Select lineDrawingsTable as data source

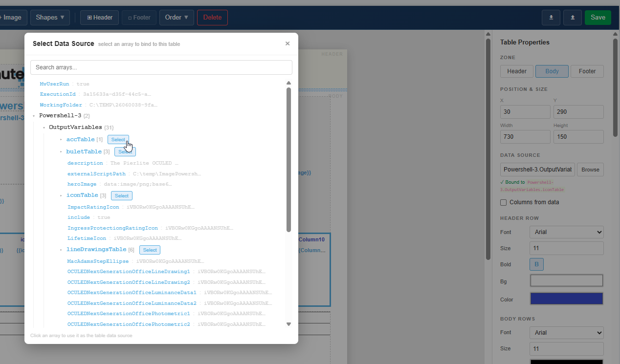(x=150, y=250)
